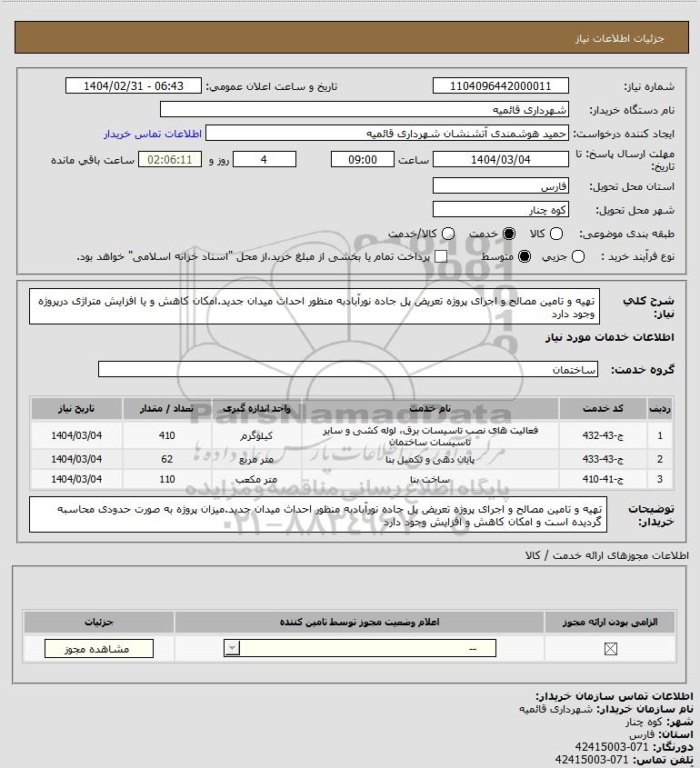
Task: Click the deadline time field 09:00
Action: point(363,160)
